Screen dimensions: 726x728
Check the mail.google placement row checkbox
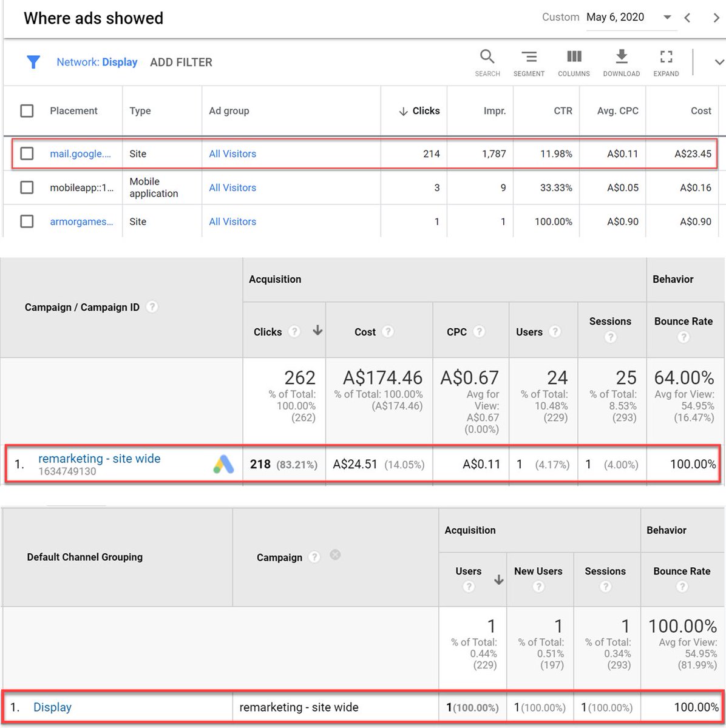27,153
